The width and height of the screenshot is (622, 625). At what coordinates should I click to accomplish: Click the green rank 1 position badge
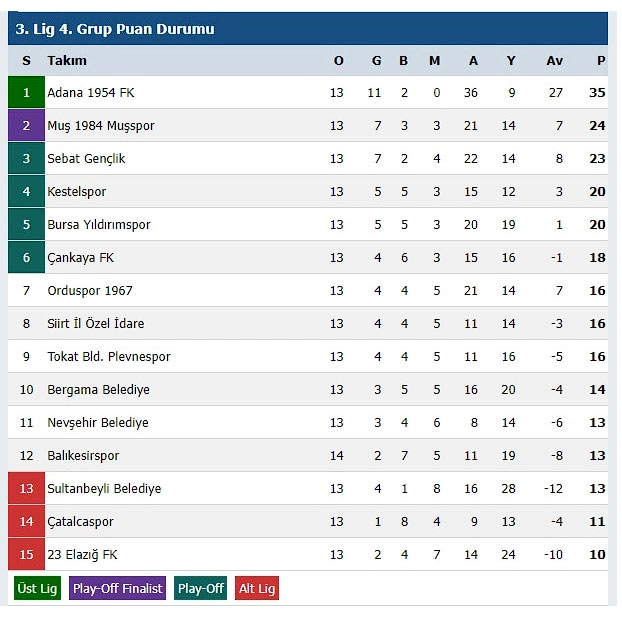coord(26,93)
